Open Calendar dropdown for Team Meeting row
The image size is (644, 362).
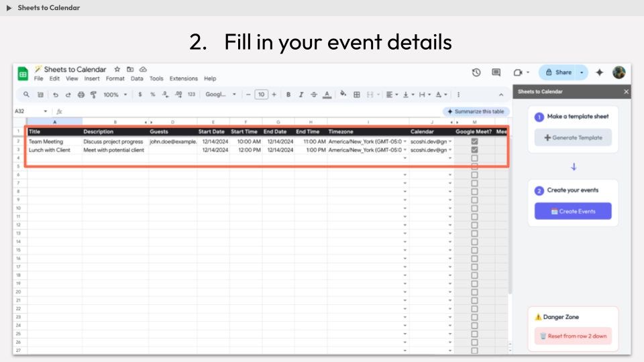(x=450, y=141)
